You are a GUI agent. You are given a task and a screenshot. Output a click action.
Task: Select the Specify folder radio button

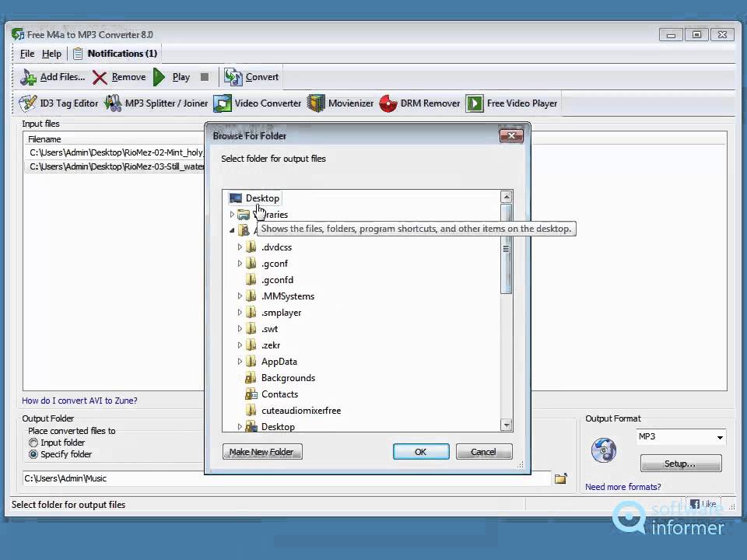[x=33, y=454]
